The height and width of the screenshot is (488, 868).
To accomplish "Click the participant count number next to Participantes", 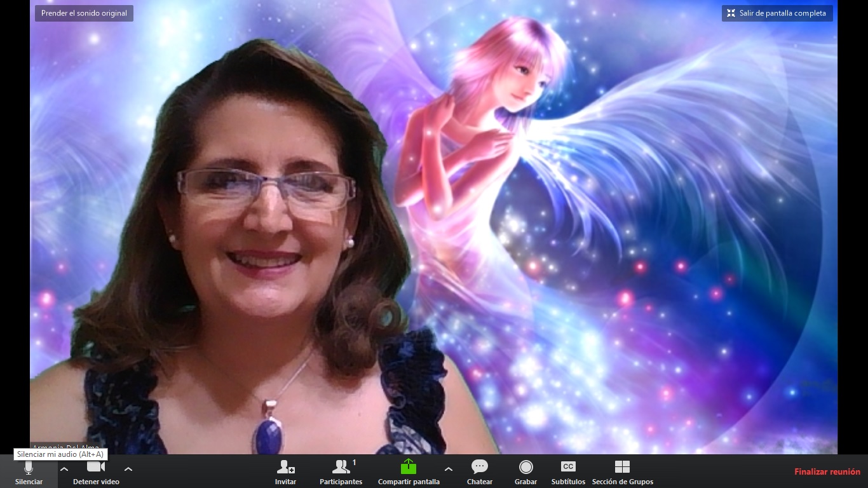I will coord(355,463).
